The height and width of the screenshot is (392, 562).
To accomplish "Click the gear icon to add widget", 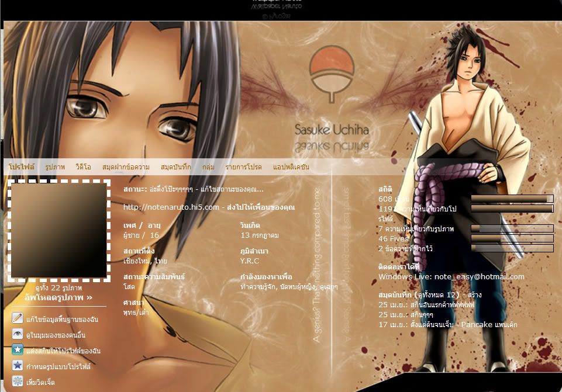I will 18,381.
